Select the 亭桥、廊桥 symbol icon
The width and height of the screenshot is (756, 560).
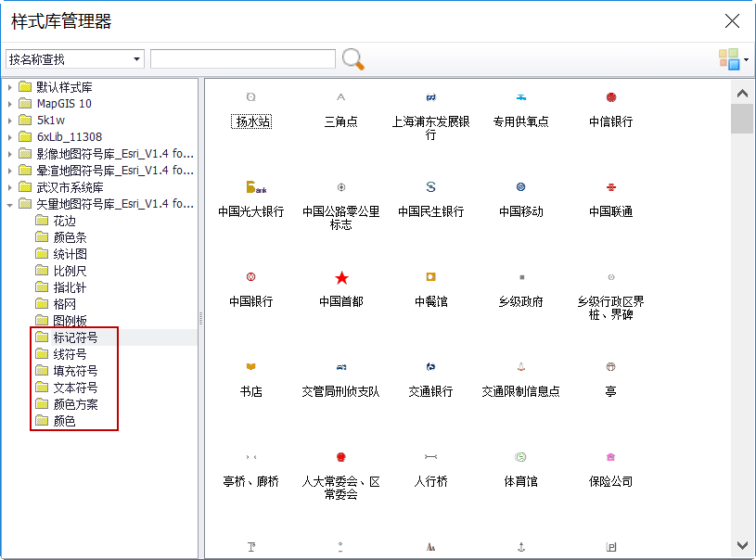pos(250,457)
